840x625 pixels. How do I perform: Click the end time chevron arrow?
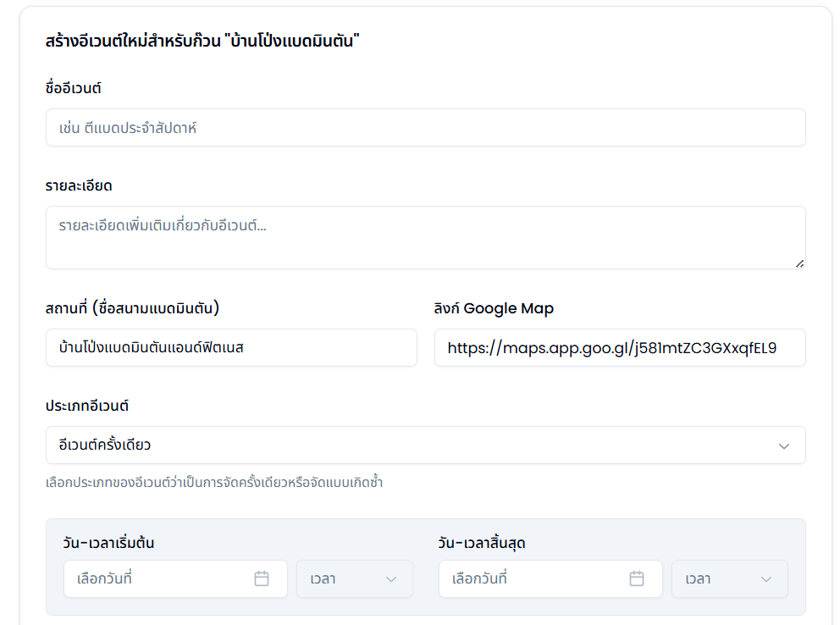point(766,579)
